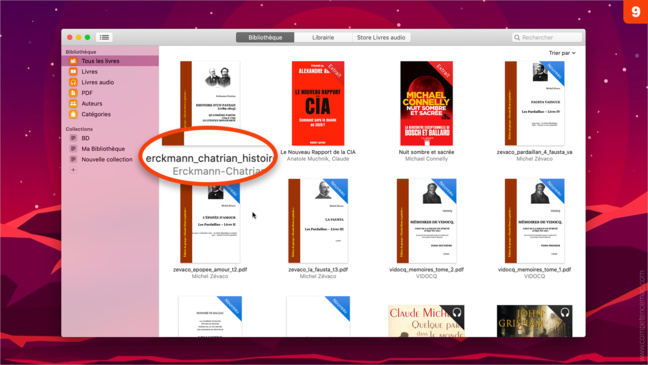Viewport: 648px width, 365px height.
Task: Click author name Michael Connelly
Action: (x=426, y=159)
